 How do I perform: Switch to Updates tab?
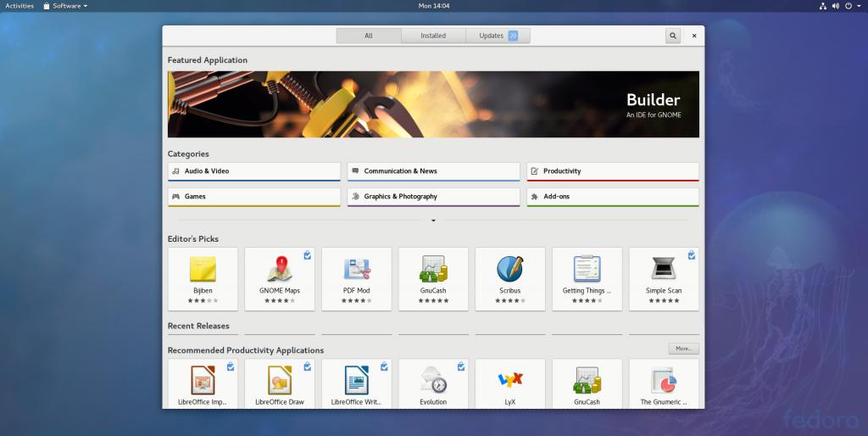[498, 36]
